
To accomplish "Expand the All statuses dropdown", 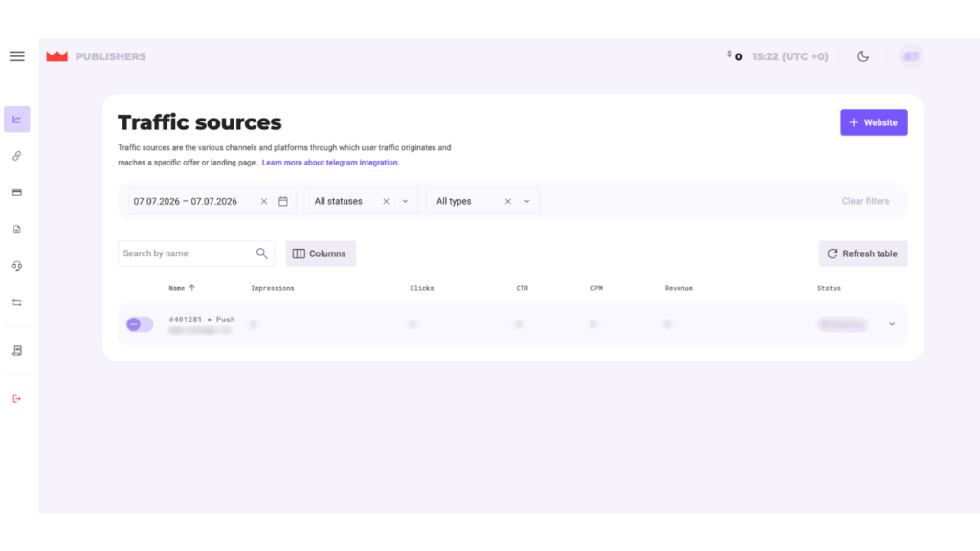I will [x=405, y=201].
